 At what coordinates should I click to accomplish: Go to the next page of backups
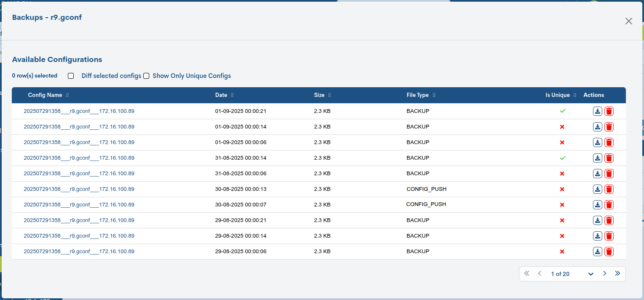pyautogui.click(x=604, y=273)
